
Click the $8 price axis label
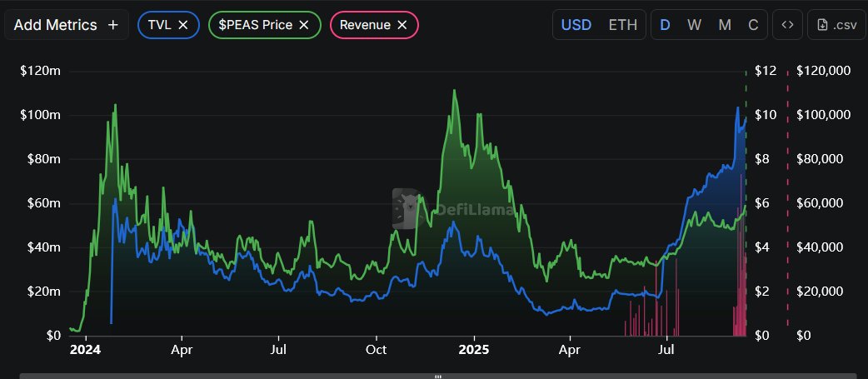pos(763,159)
